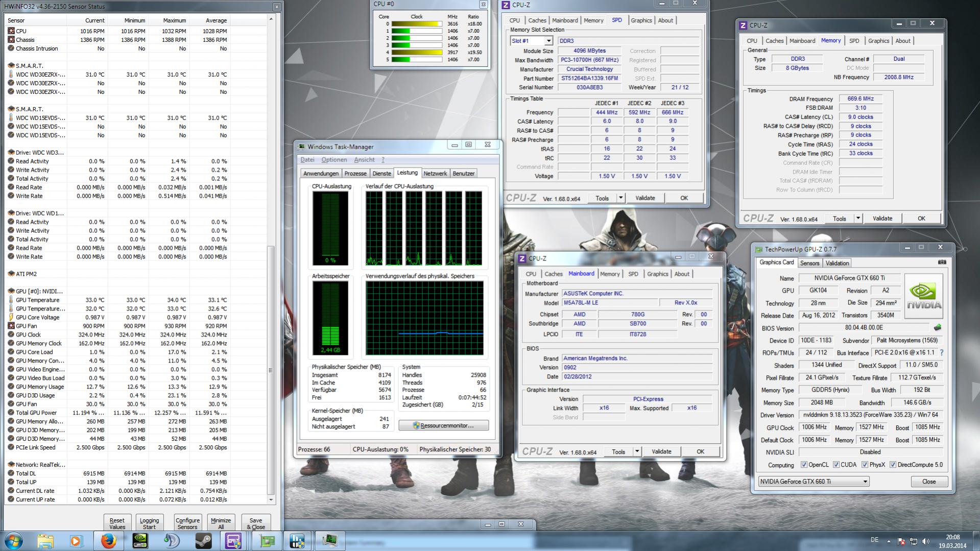Switch to Firefox in the taskbar
The width and height of the screenshot is (980, 551).
point(108,541)
